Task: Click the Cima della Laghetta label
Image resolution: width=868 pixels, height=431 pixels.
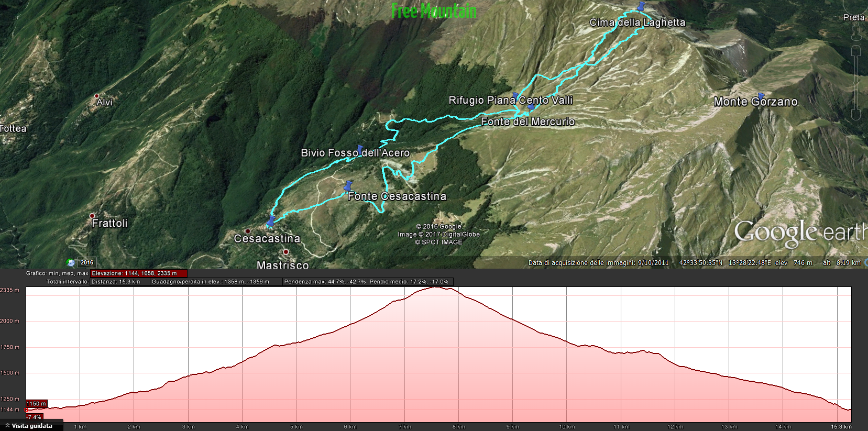Action: [638, 22]
